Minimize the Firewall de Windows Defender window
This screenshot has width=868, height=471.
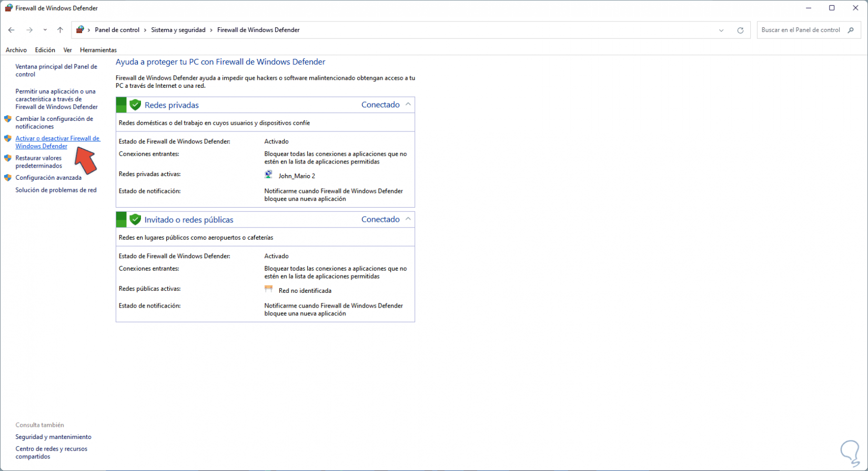point(808,8)
